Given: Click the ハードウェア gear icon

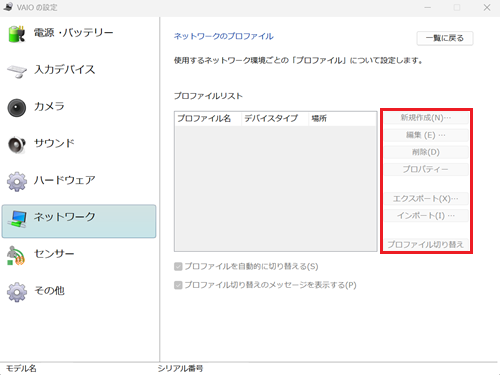Looking at the screenshot, I should 17,182.
